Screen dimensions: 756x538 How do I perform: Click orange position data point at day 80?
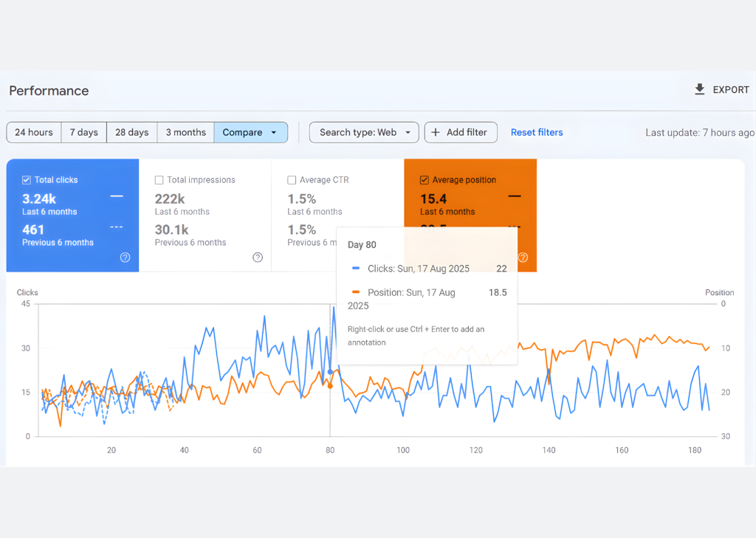(x=330, y=385)
